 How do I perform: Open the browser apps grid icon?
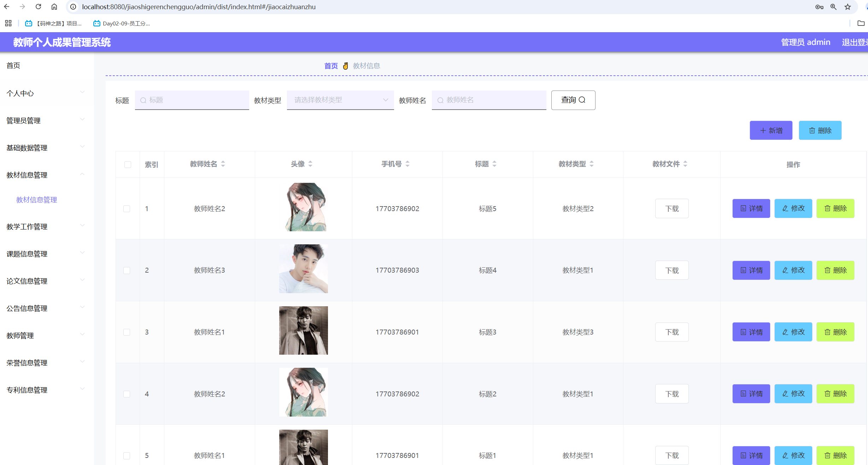click(x=8, y=23)
